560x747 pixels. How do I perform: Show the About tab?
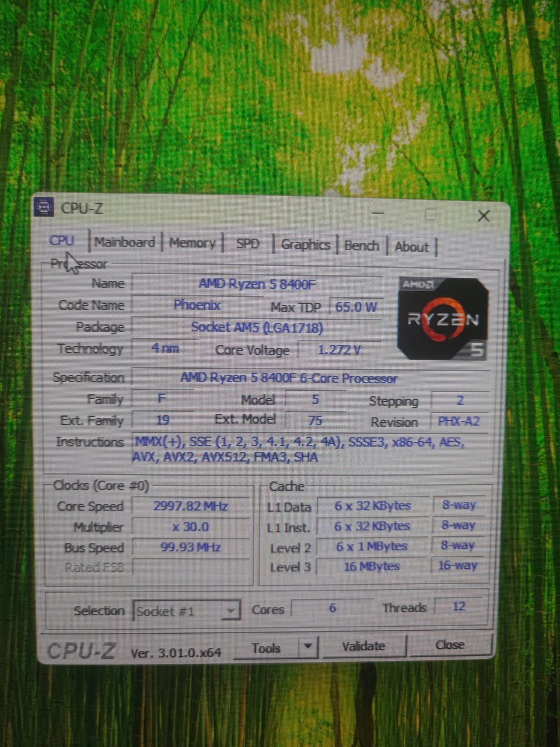tap(412, 247)
